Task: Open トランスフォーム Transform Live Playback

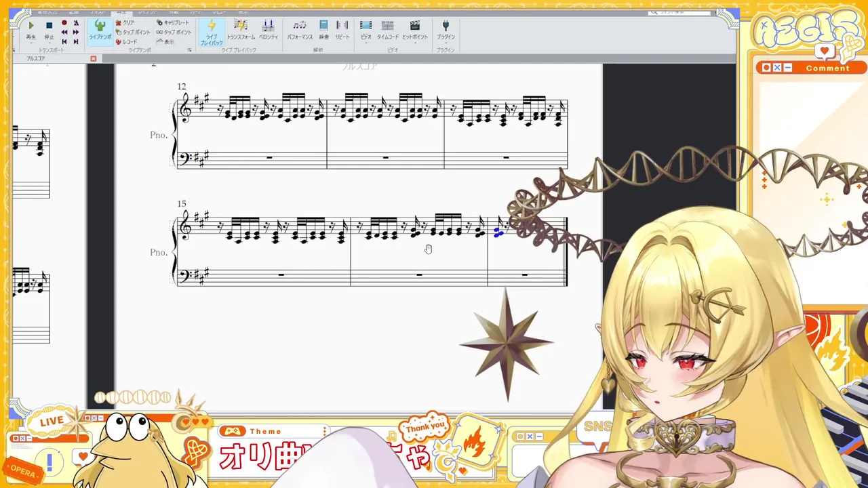Action: (241, 30)
